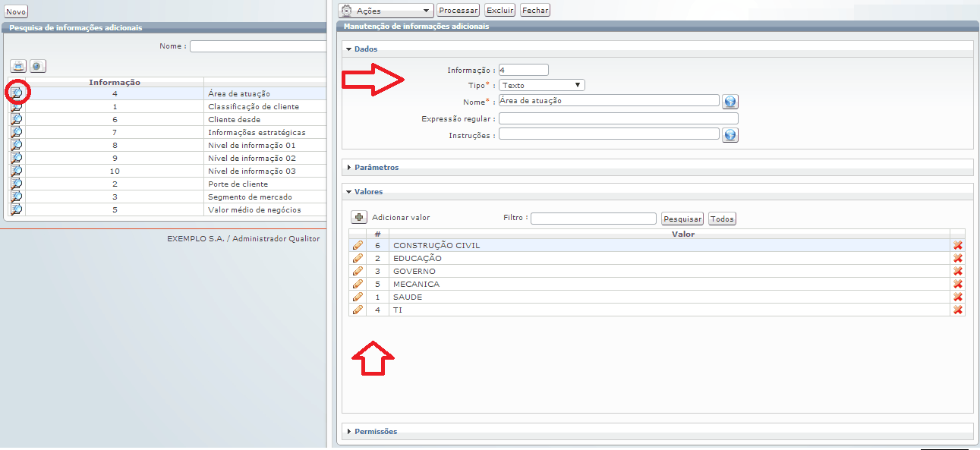Open the Tipo dropdown showing Texto
This screenshot has width=980, height=450.
(x=542, y=85)
